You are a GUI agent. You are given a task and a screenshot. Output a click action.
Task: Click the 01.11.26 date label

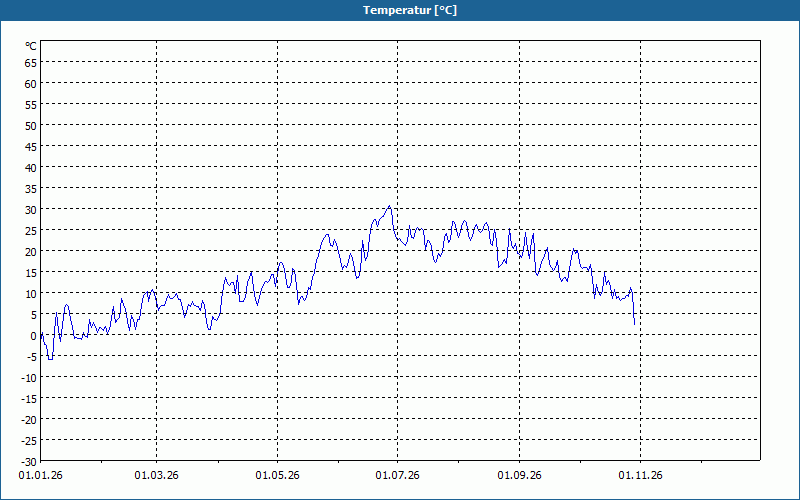(x=640, y=476)
